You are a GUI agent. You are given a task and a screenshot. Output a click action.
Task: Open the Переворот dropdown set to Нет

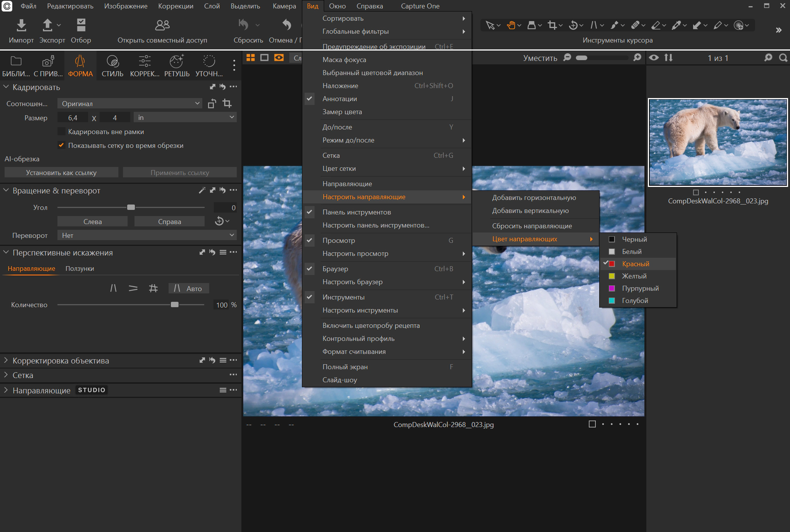147,235
